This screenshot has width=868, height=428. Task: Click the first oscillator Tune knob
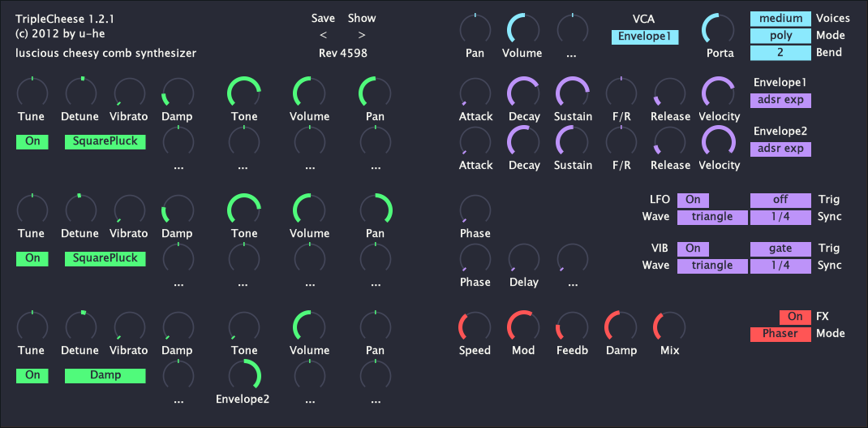point(32,93)
